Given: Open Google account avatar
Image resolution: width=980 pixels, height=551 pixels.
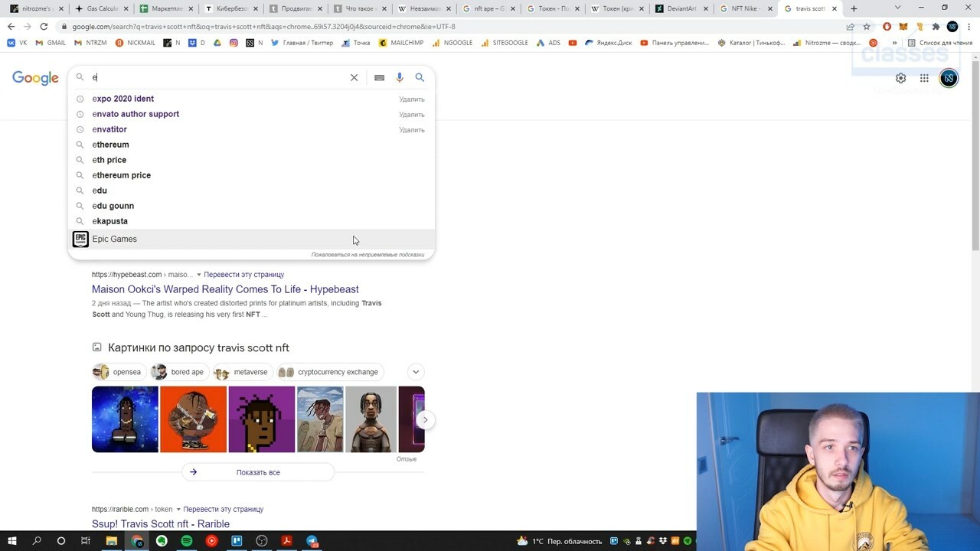Looking at the screenshot, I should [949, 78].
